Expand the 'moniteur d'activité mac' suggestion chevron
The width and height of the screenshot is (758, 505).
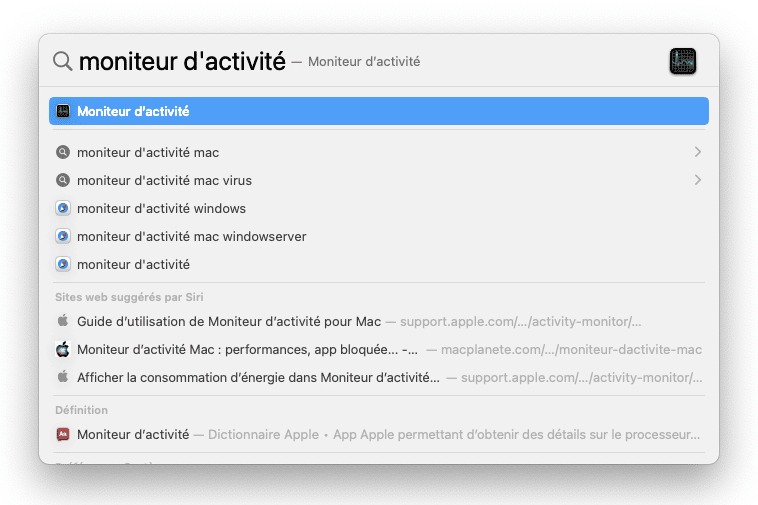click(697, 152)
